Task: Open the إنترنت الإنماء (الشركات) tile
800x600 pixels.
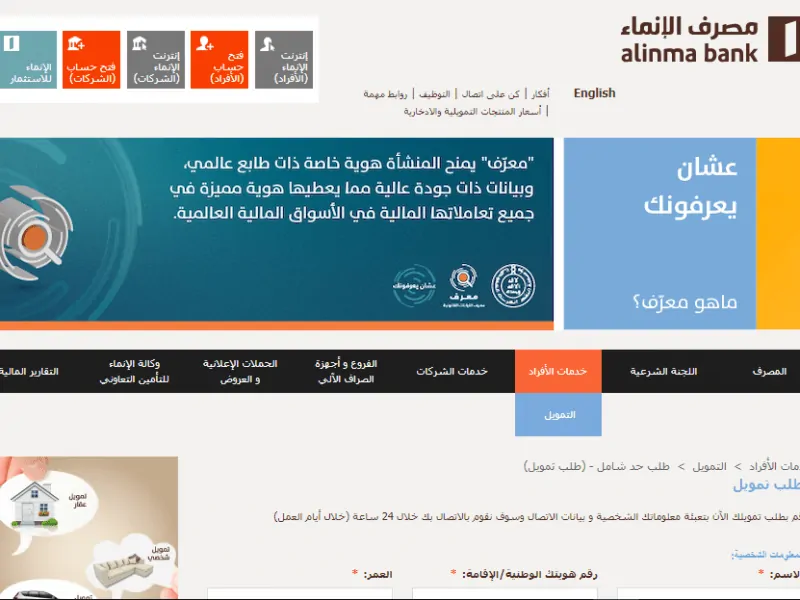Action: [x=156, y=60]
